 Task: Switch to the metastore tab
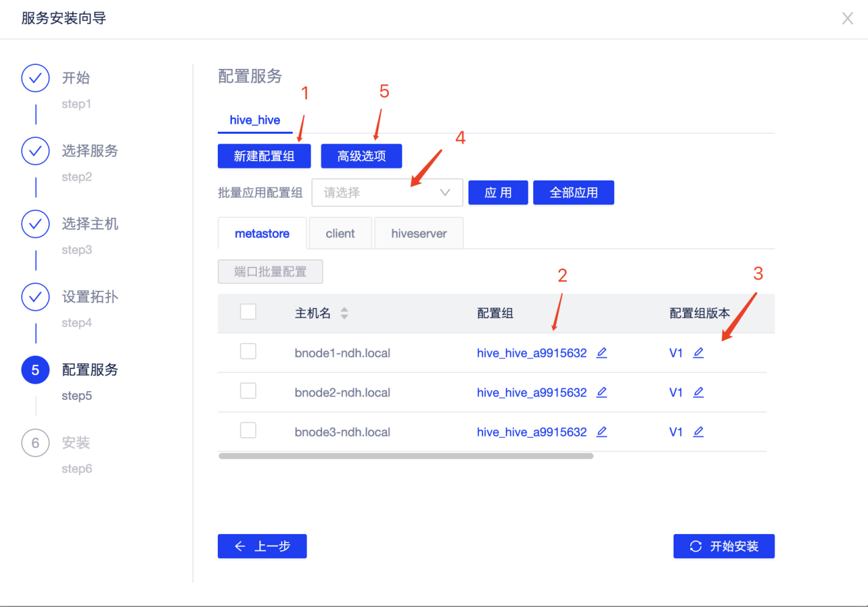coord(262,233)
